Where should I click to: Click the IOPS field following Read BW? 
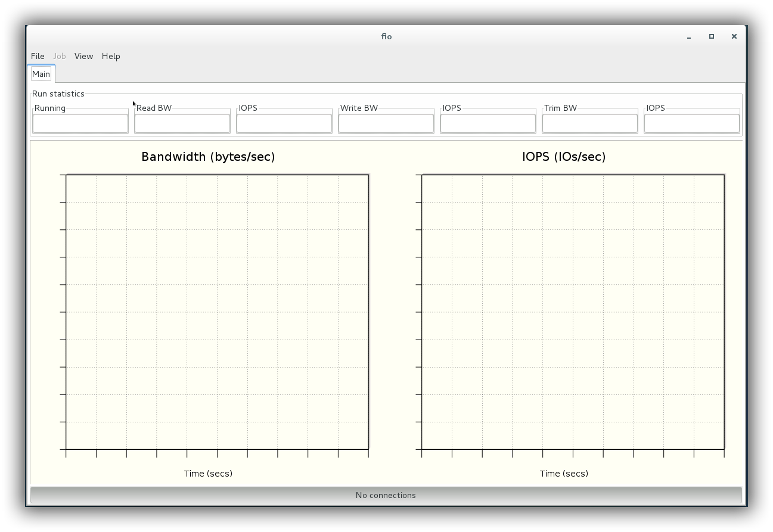(284, 123)
